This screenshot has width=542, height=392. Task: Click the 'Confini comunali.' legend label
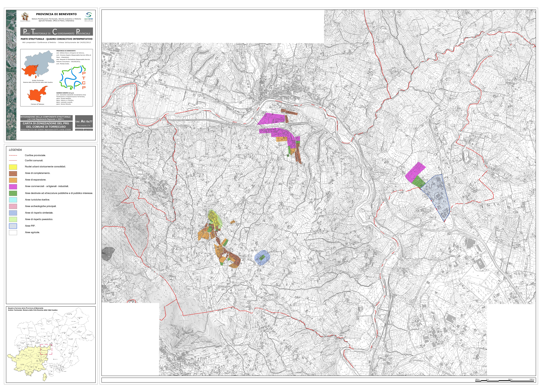(34, 160)
